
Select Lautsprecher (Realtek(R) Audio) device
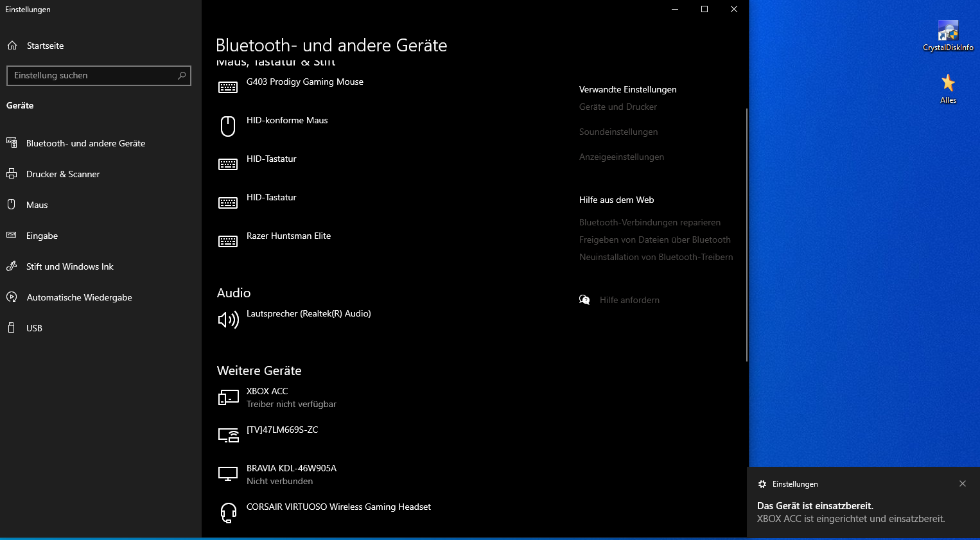(309, 313)
